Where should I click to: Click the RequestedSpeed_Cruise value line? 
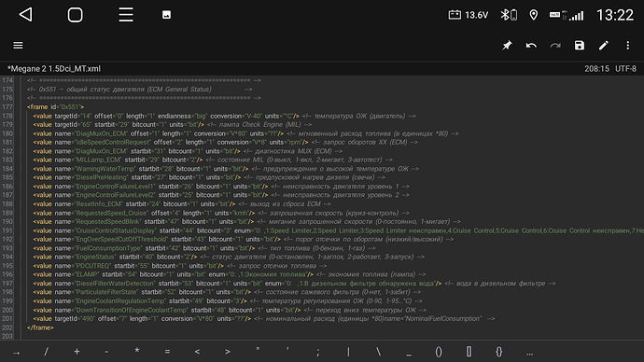(x=221, y=213)
